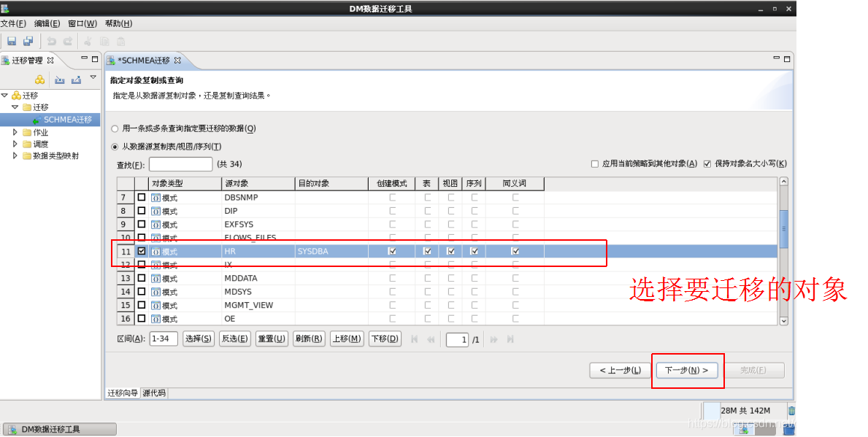Click the Save icon in the toolbar
Image resolution: width=868 pixels, height=437 pixels.
click(x=12, y=41)
